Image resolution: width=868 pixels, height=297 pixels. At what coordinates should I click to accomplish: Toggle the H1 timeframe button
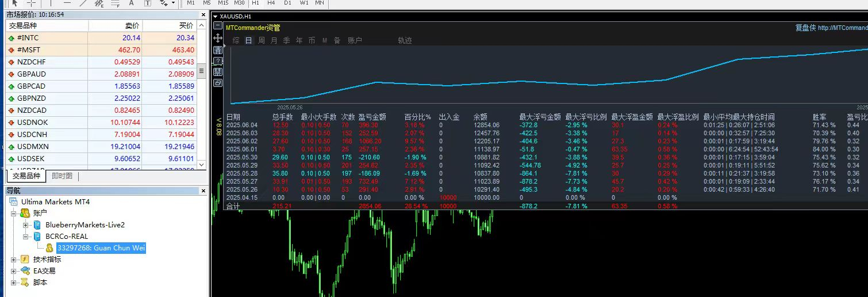(x=256, y=3)
